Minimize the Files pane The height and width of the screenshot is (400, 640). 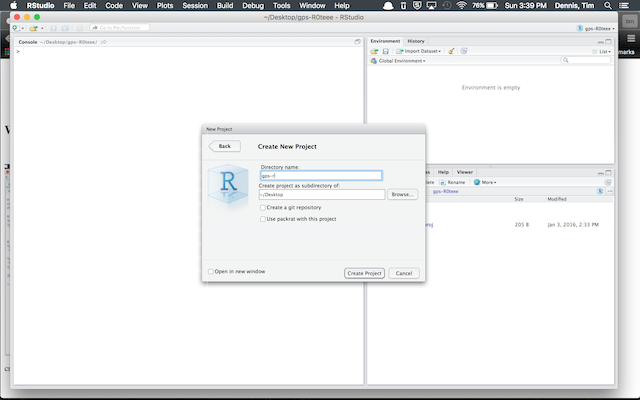(x=600, y=173)
